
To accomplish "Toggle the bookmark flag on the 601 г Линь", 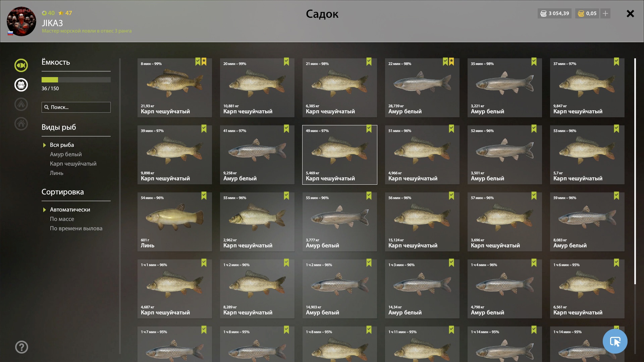I will 204,196.
